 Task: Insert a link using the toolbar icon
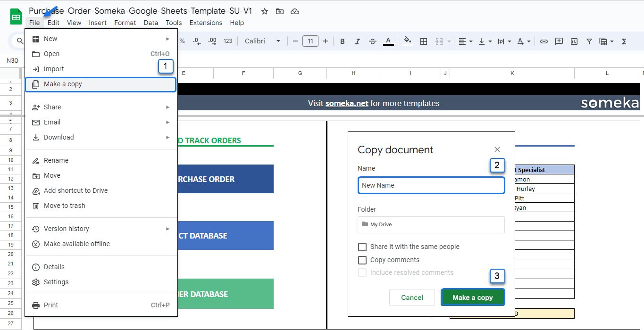coord(544,41)
